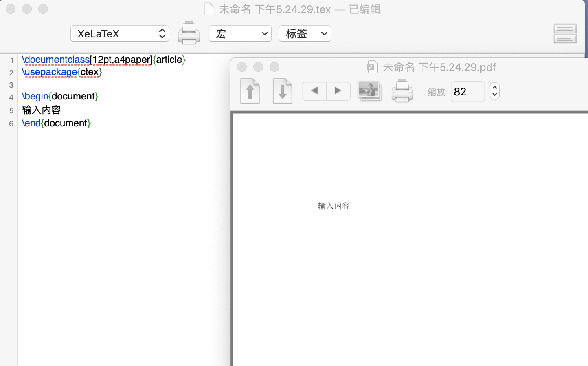This screenshot has height=366, width=588.
Task: Click the document proxy icon in the .tex title bar
Action: (x=209, y=9)
